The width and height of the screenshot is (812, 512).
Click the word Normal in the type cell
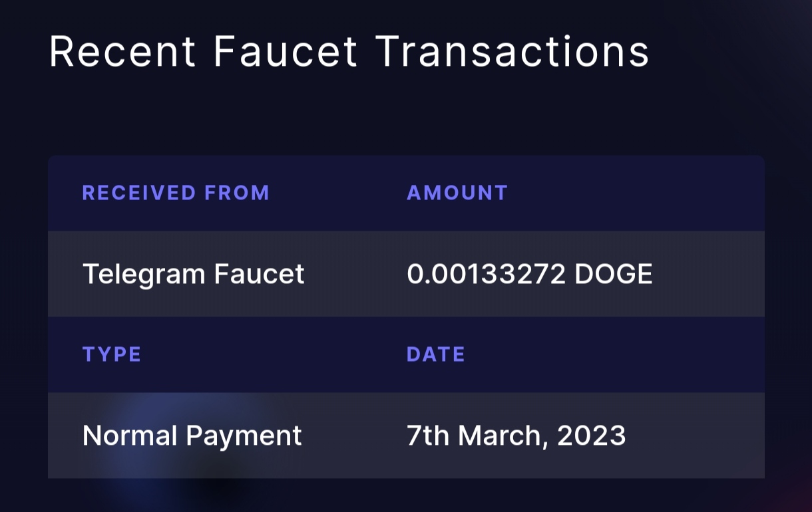pos(130,436)
